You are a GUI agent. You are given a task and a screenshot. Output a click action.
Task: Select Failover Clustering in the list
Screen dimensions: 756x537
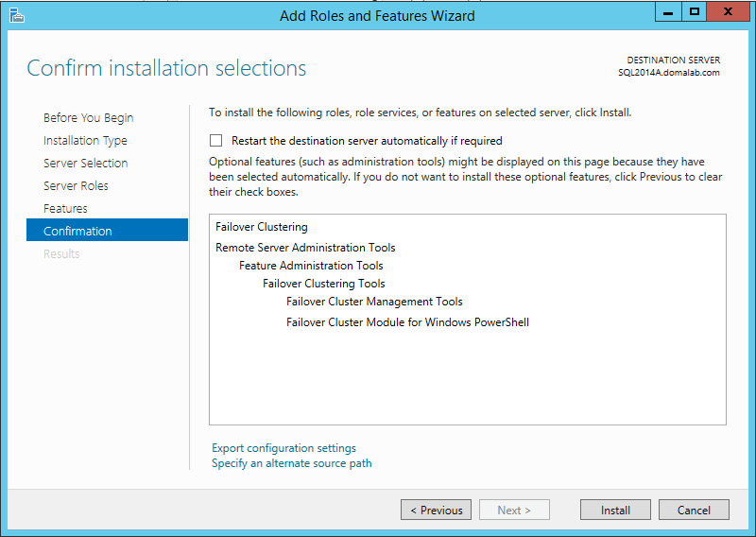click(x=262, y=227)
